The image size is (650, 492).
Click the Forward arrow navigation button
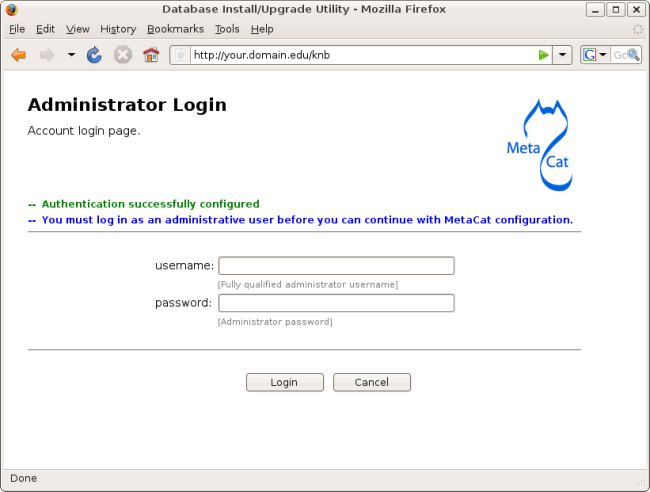46,55
